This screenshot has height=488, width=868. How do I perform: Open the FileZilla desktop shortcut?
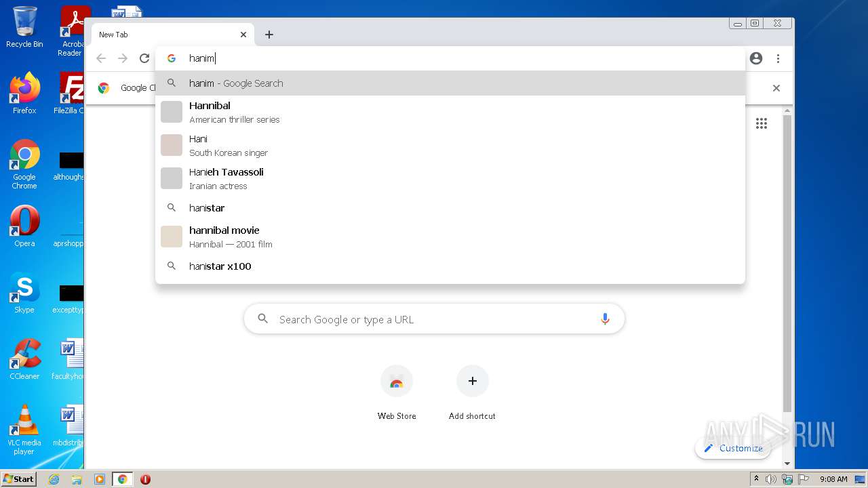click(69, 93)
